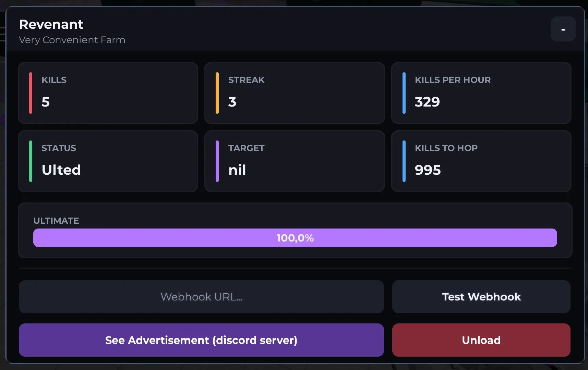The width and height of the screenshot is (588, 370).
Task: Collapse the panel with the minus button
Action: tap(563, 29)
